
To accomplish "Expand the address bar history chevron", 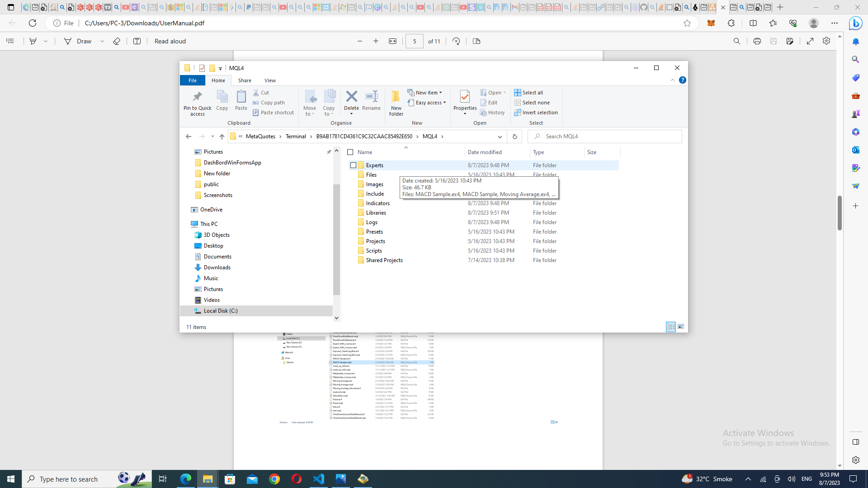I will [x=500, y=136].
